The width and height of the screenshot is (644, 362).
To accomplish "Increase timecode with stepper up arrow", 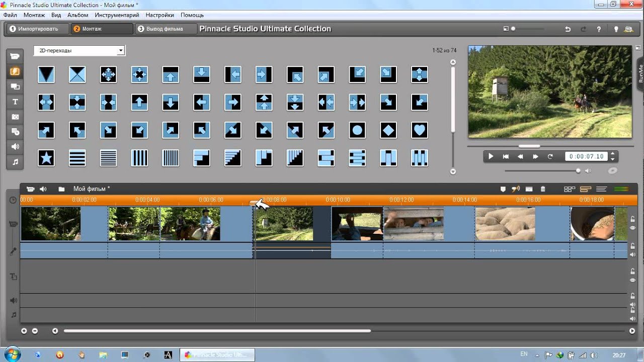I will [x=612, y=154].
